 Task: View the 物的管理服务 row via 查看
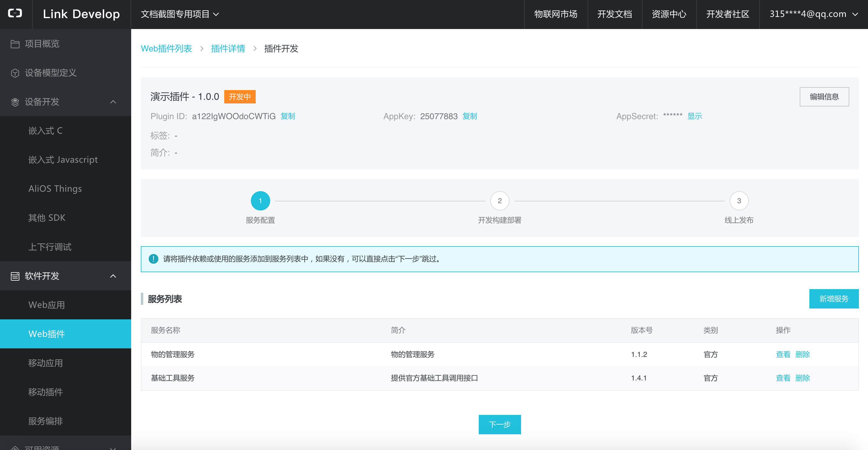point(783,355)
